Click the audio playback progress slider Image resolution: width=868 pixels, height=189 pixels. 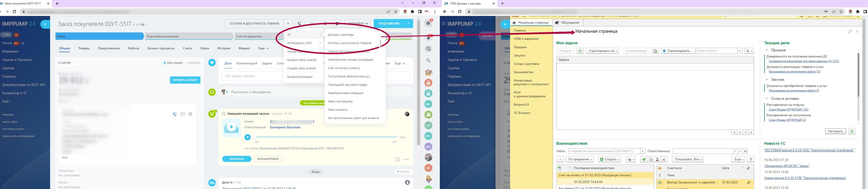click(325, 137)
